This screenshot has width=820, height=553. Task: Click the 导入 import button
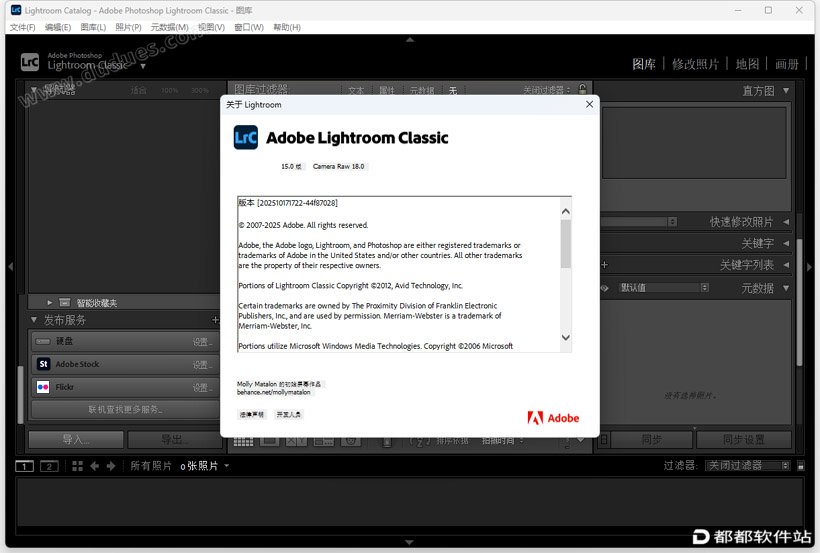tap(76, 439)
